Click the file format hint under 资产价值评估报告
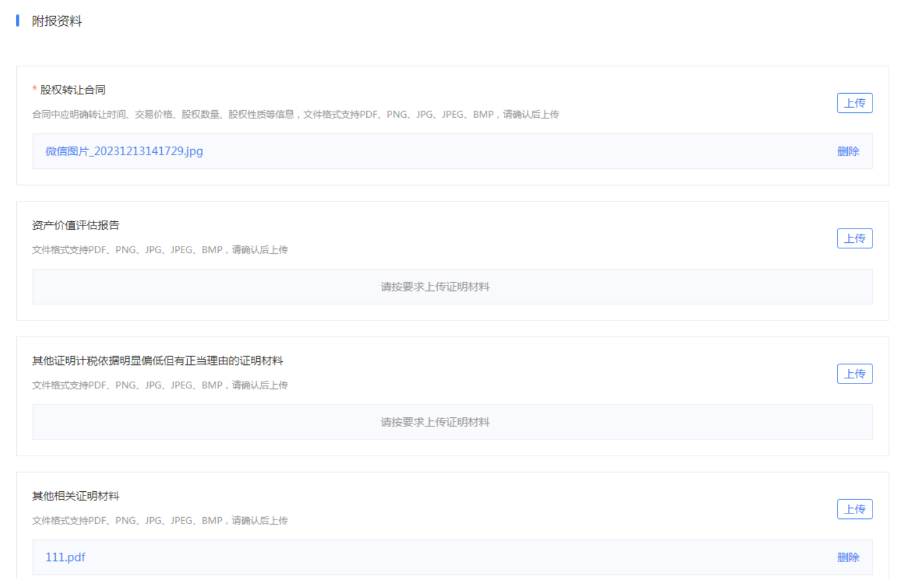 point(160,250)
